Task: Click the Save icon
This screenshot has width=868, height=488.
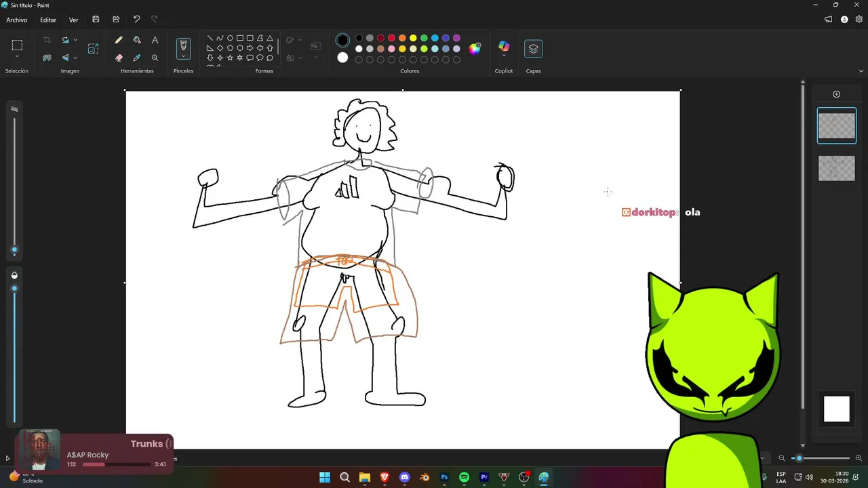Action: point(96,20)
